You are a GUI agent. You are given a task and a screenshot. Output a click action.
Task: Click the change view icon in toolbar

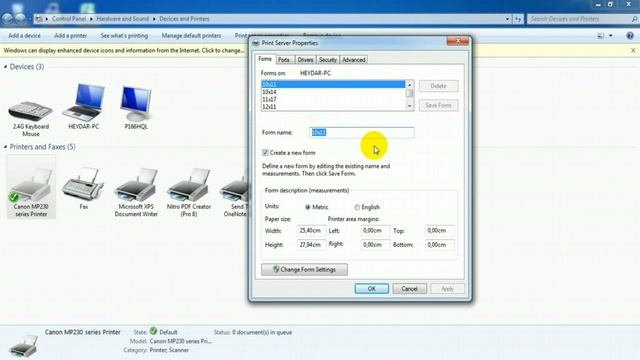[600, 36]
